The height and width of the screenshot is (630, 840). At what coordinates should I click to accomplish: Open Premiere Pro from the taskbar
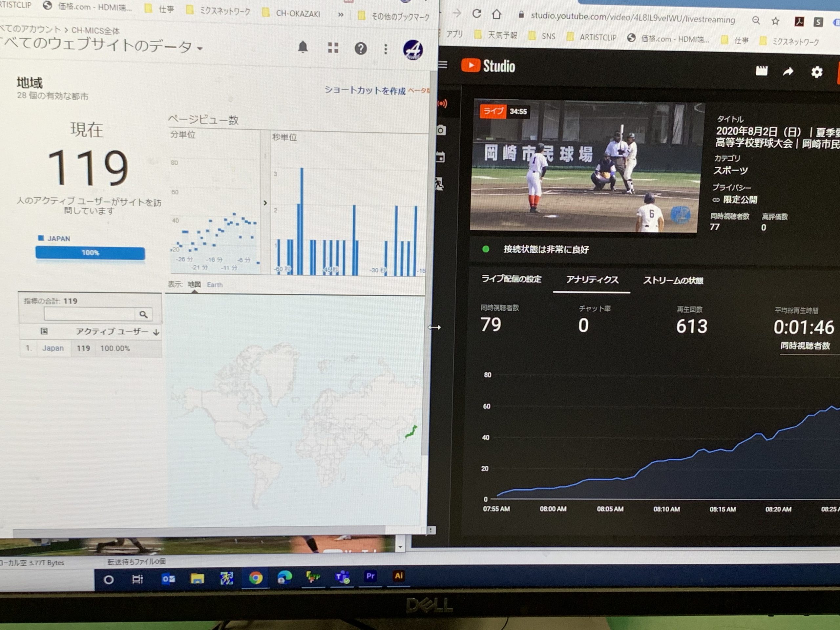(370, 576)
